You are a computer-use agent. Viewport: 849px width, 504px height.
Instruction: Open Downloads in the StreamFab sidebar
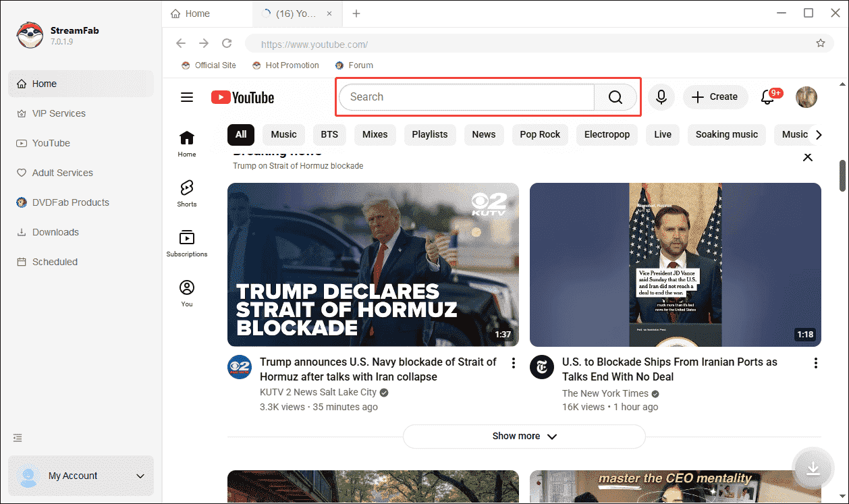pos(54,231)
